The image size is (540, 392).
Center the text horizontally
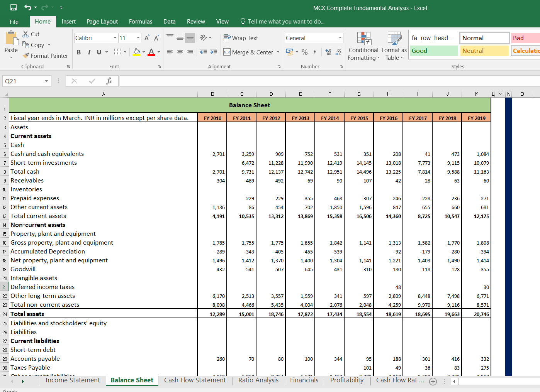click(180, 52)
